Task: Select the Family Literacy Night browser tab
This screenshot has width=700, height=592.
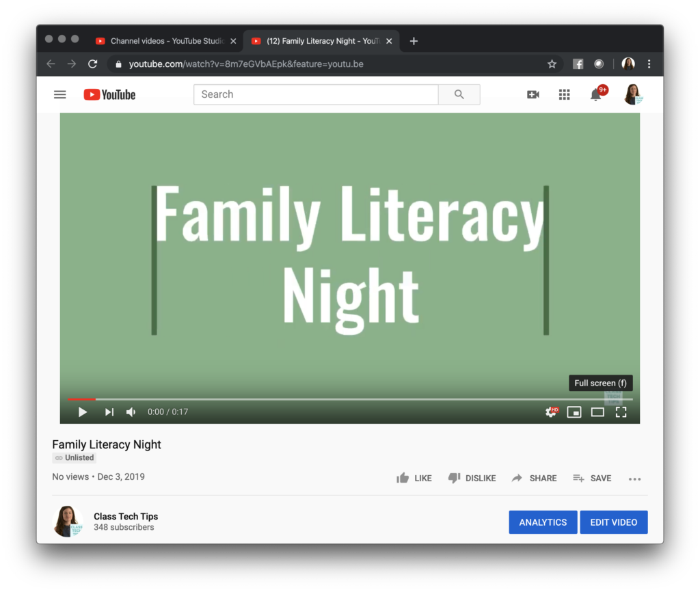Action: (x=318, y=41)
